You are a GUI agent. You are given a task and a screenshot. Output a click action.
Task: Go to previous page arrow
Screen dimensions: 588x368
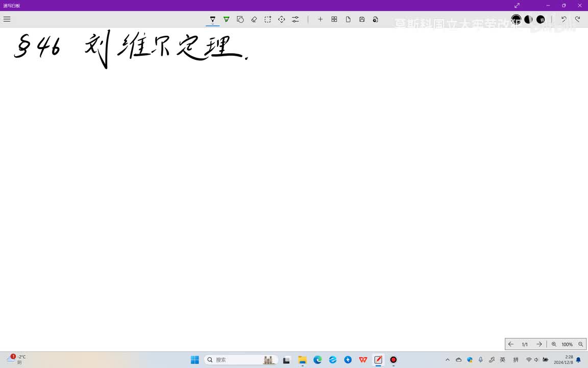coord(511,344)
